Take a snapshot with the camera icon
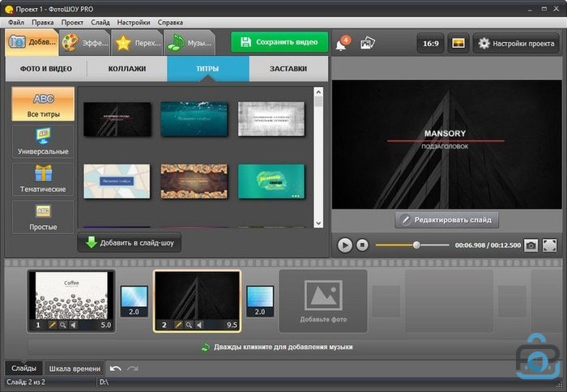This screenshot has height=392, width=567. click(531, 245)
